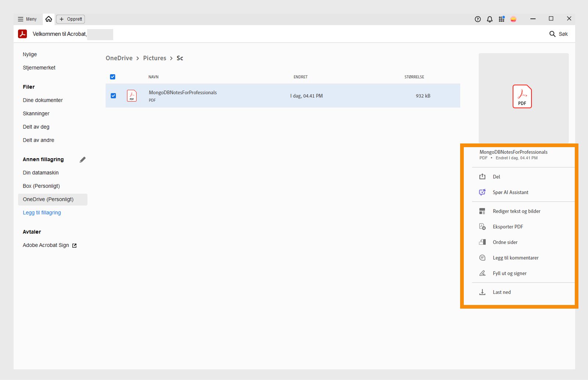
Task: Open the help question mark menu
Action: tap(477, 19)
